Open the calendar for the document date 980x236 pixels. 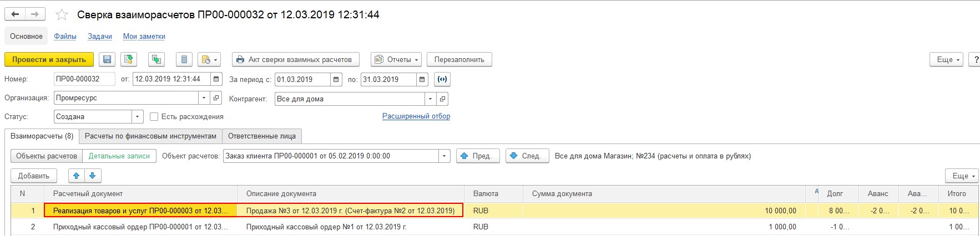point(217,79)
